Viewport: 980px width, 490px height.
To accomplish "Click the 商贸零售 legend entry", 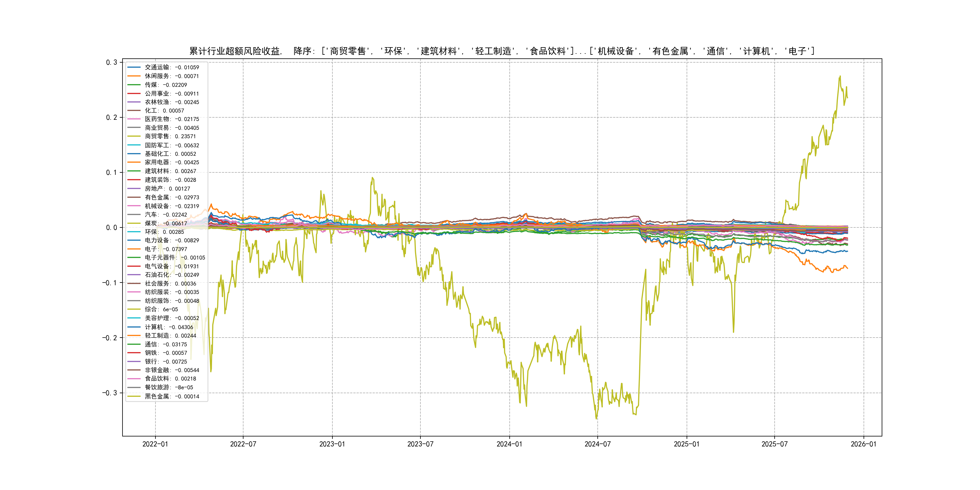I will pos(170,136).
